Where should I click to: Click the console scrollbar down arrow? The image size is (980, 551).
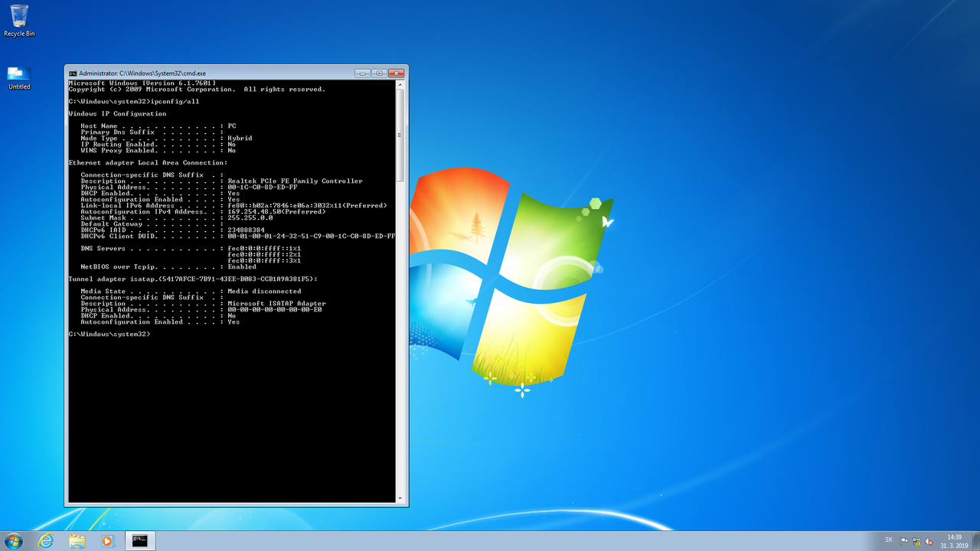click(400, 498)
